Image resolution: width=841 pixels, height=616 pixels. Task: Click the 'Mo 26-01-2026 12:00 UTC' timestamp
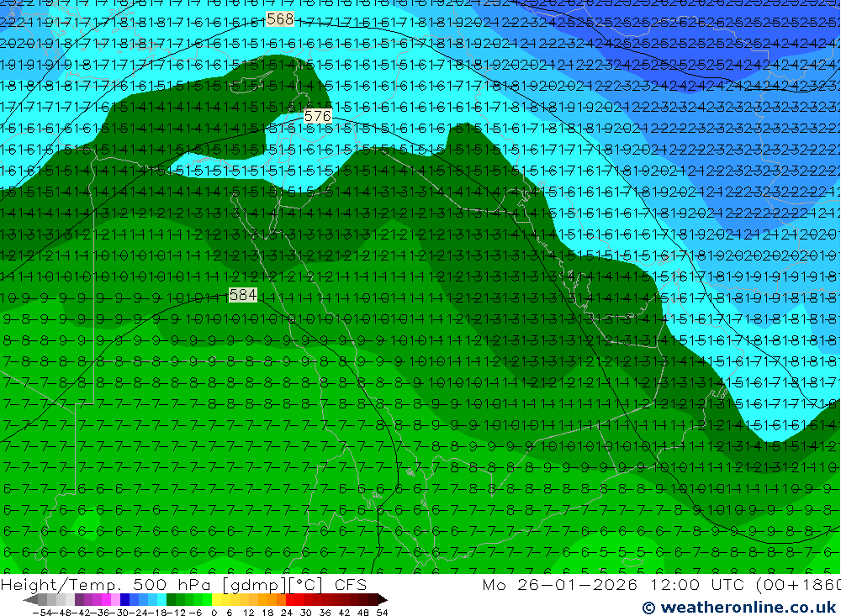616,584
